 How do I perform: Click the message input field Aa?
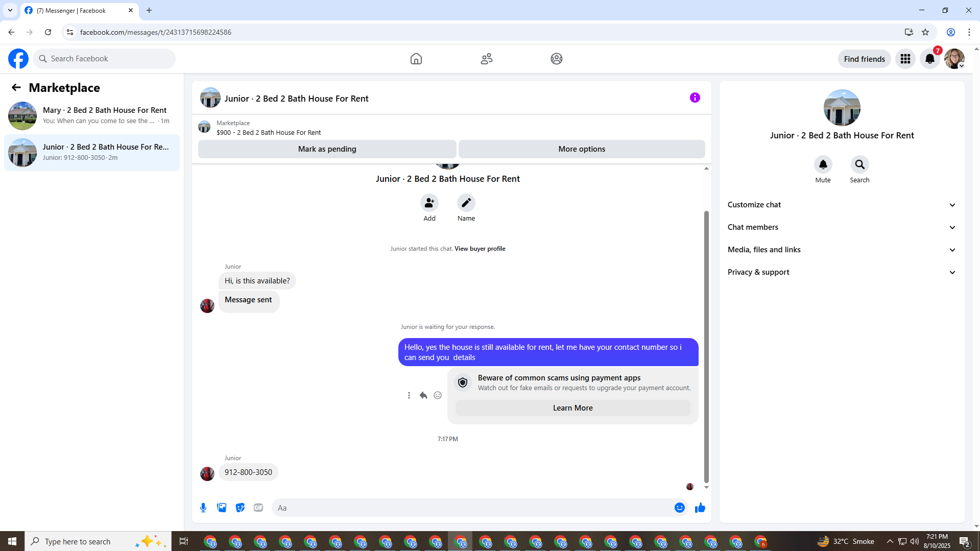pos(472,508)
